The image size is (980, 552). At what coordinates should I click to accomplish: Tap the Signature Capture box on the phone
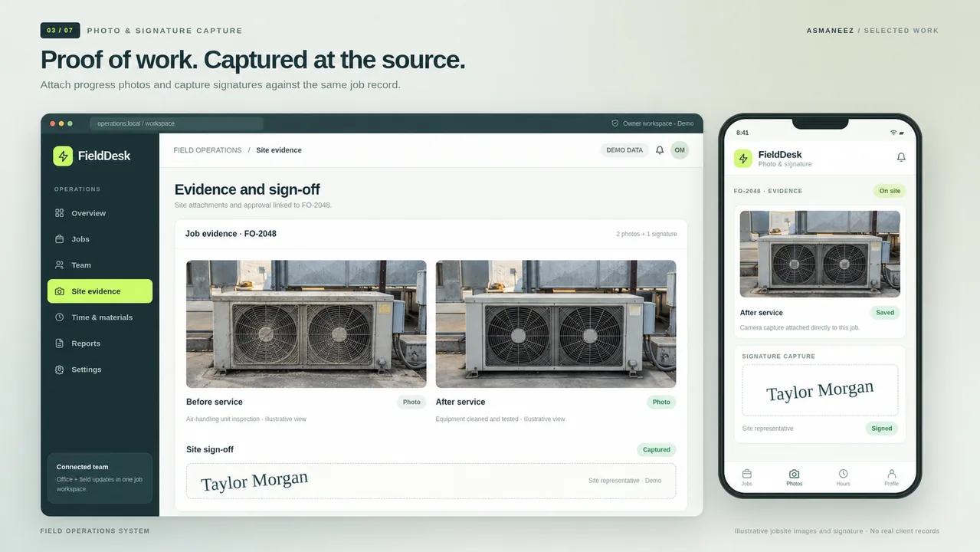[820, 390]
